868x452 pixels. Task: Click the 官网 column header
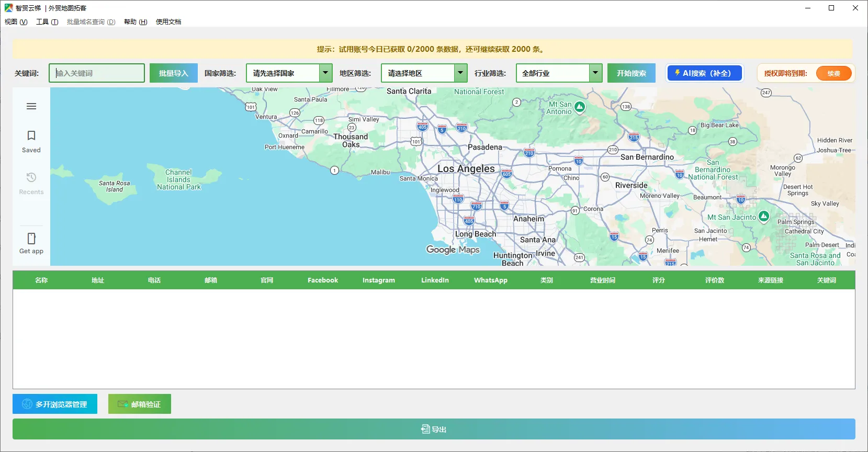pos(267,280)
